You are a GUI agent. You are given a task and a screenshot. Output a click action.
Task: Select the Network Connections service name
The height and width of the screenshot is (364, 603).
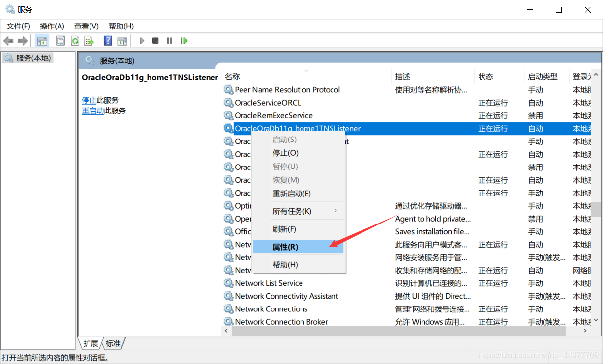click(271, 309)
